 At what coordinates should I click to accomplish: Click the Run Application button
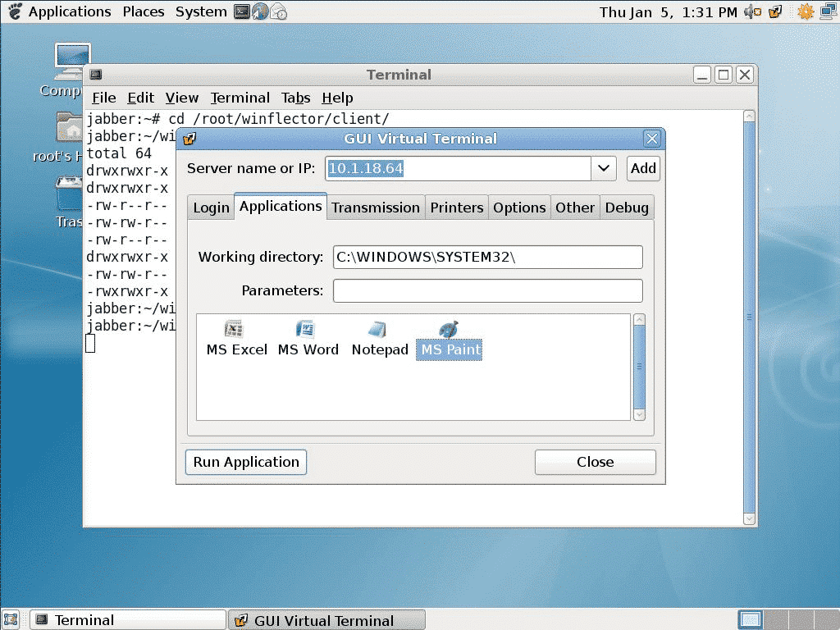tap(246, 462)
